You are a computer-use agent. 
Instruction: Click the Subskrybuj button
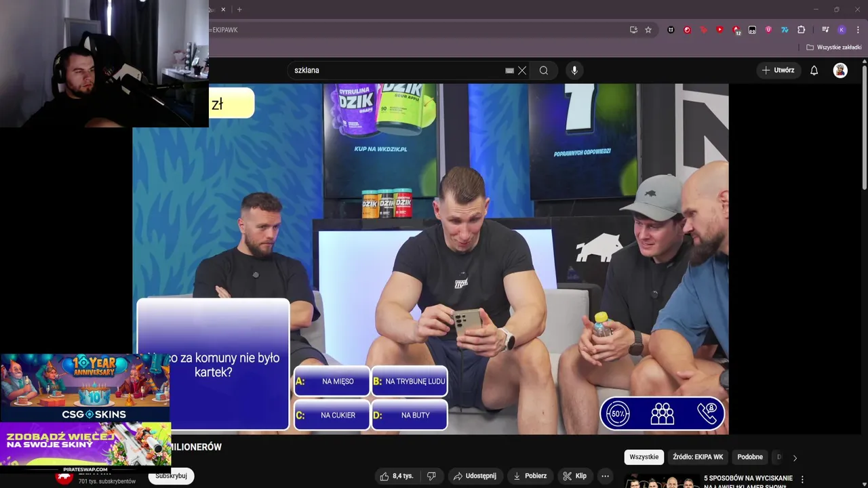point(171,476)
